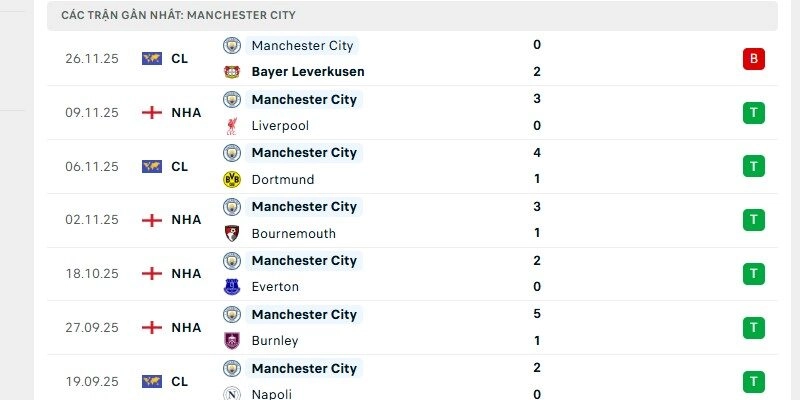Click green T badge for Liverpool match
This screenshot has height=400, width=800.
(754, 113)
